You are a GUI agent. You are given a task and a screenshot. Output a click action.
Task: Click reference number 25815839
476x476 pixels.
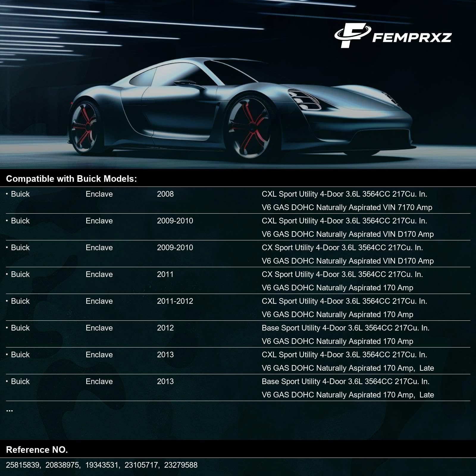tap(23, 465)
